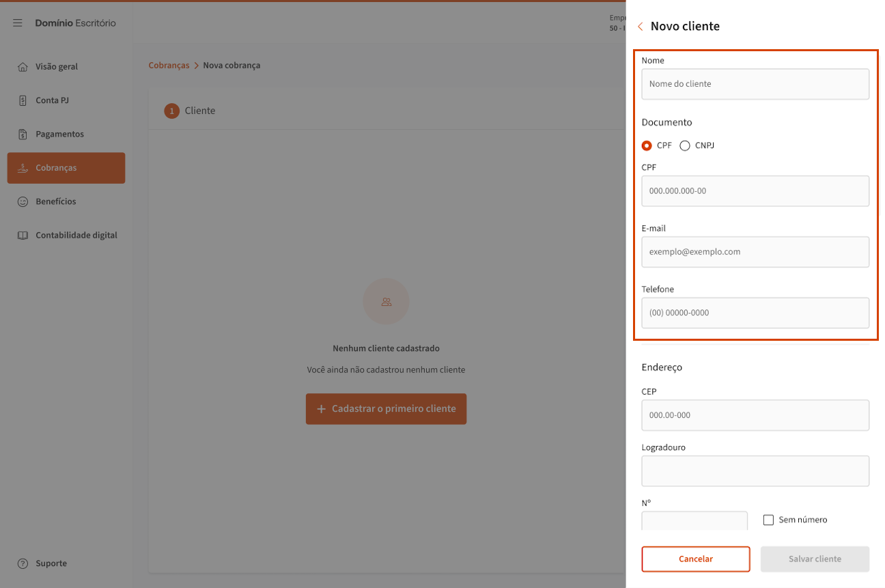Click the Contabilidade digital book icon
Viewport: 885px width, 588px height.
[x=23, y=236]
